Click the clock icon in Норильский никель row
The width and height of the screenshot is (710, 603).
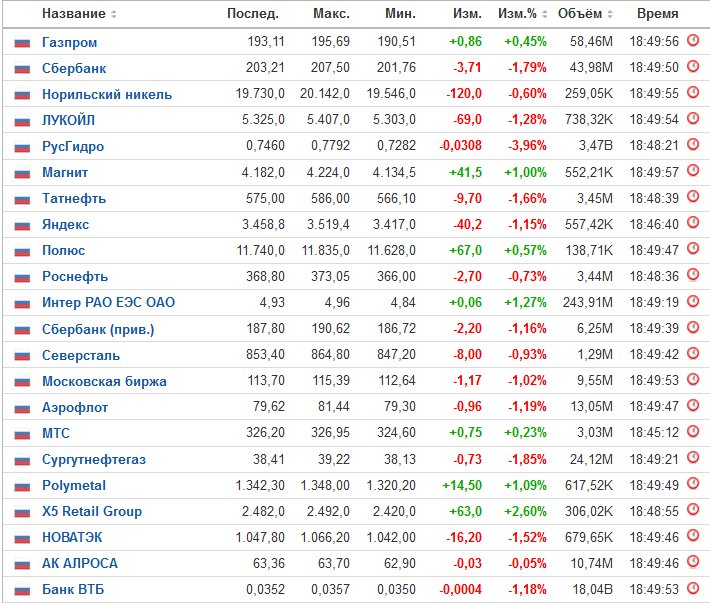[693, 92]
